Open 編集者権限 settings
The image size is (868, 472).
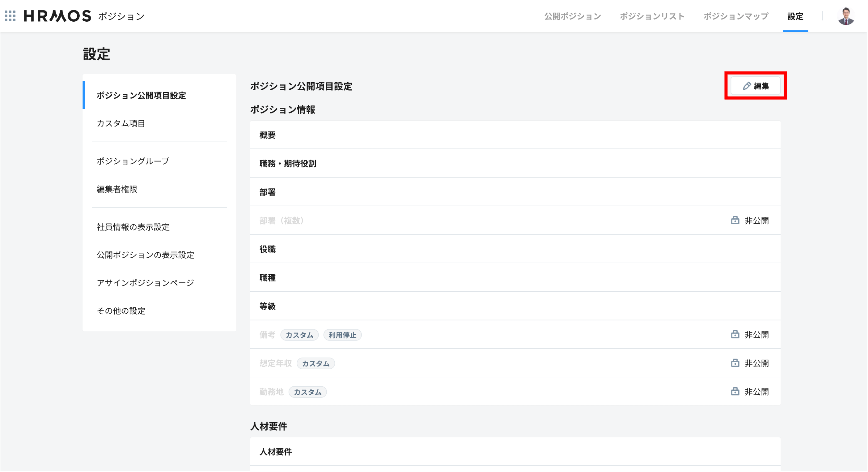pyautogui.click(x=159, y=189)
